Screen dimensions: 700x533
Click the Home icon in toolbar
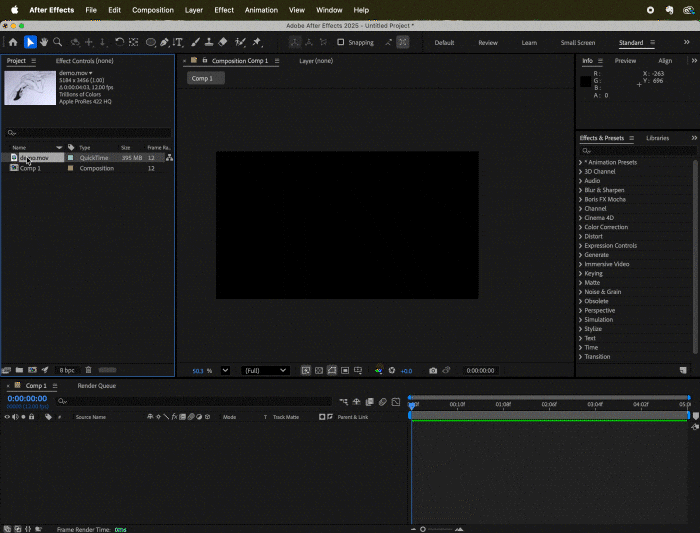pyautogui.click(x=13, y=42)
